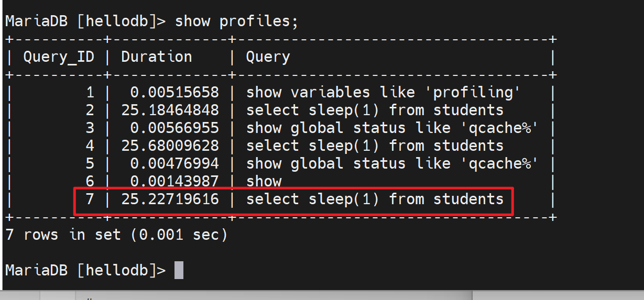
Task: Click duration value 0.00566955
Action: (x=174, y=128)
